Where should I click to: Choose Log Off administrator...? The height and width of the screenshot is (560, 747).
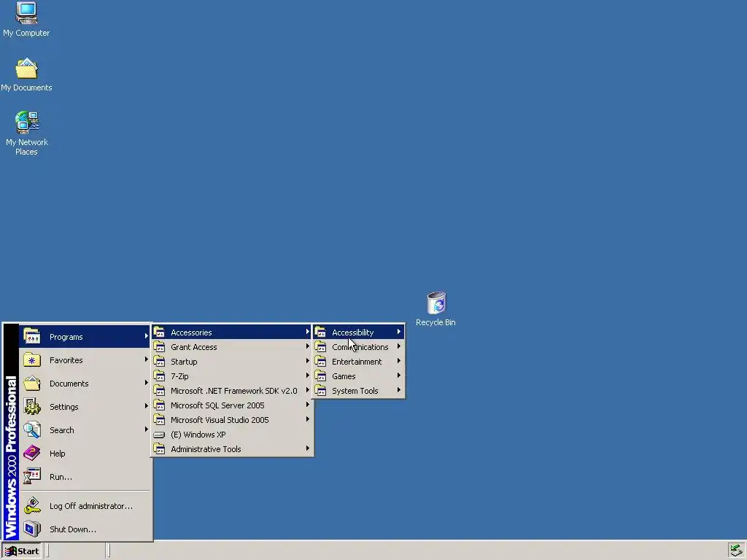(x=85, y=506)
